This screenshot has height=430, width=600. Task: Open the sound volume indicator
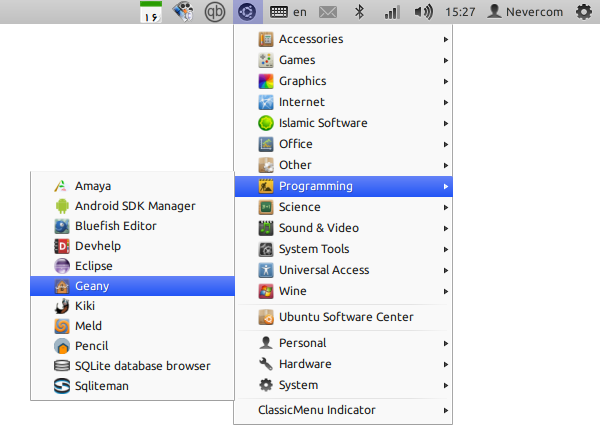click(424, 12)
